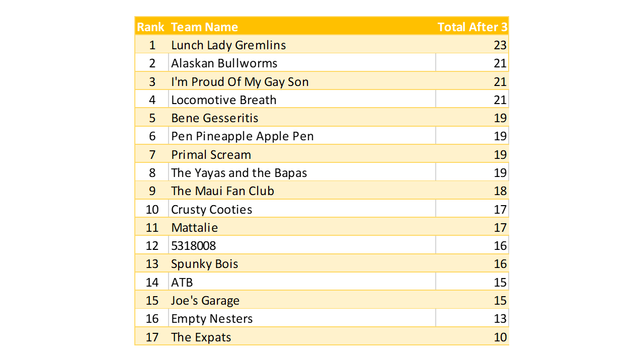
Task: Click the Empty Nesters score of 13
Action: pos(500,319)
